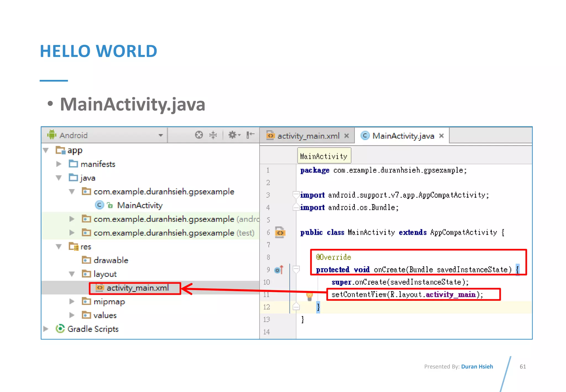Click the MainActivity class icon in tree

pos(99,205)
